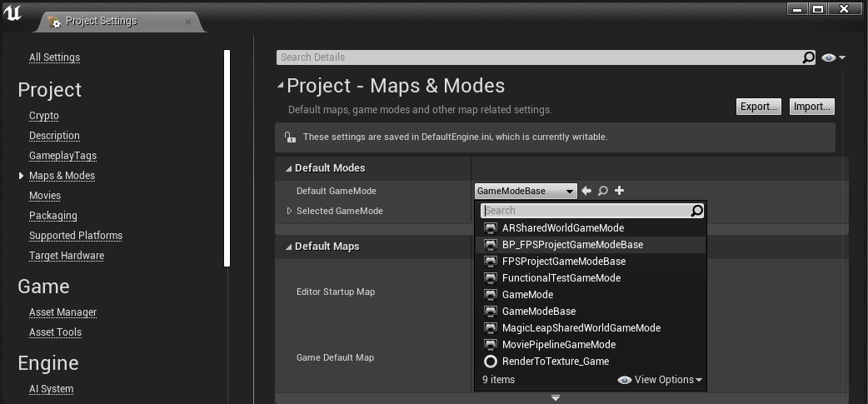Expand Selected GameMode properties

coord(289,211)
